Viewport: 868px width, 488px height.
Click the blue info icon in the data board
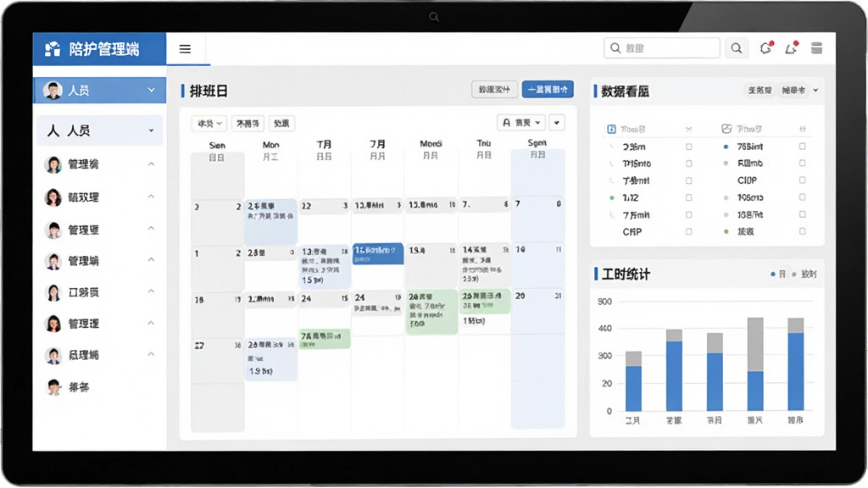(611, 129)
